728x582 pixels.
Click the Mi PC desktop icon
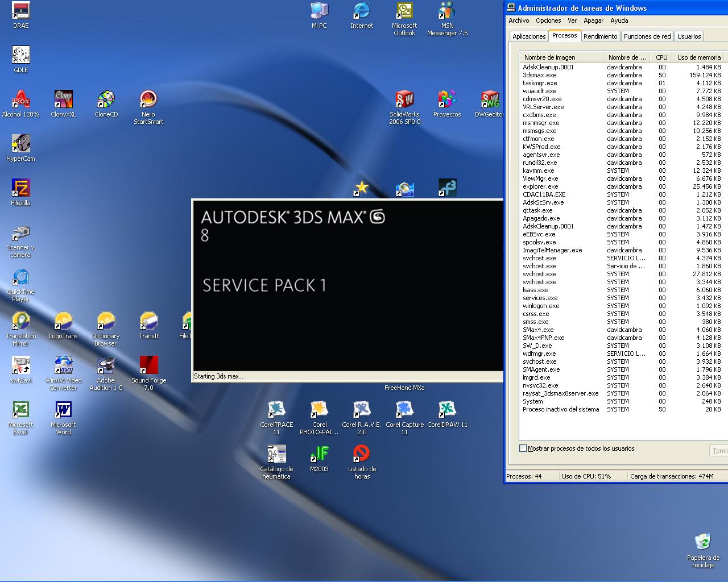tap(319, 15)
